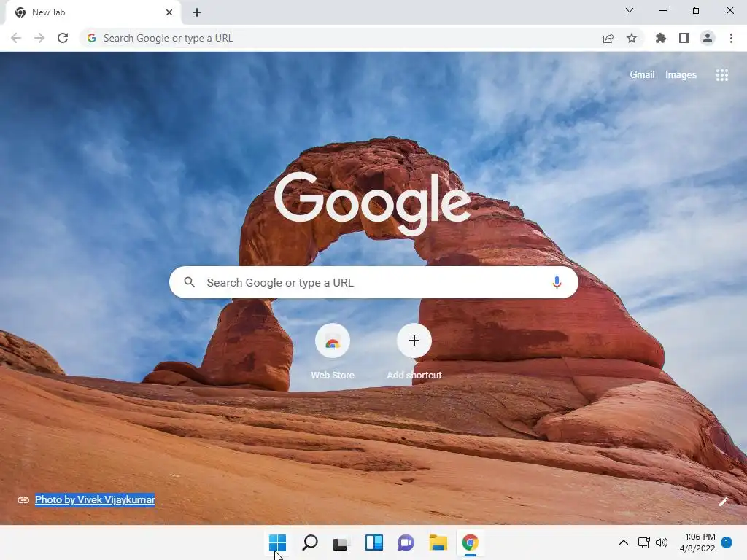Image resolution: width=747 pixels, height=560 pixels.
Task: Open the notification badge showing 1
Action: click(x=727, y=542)
